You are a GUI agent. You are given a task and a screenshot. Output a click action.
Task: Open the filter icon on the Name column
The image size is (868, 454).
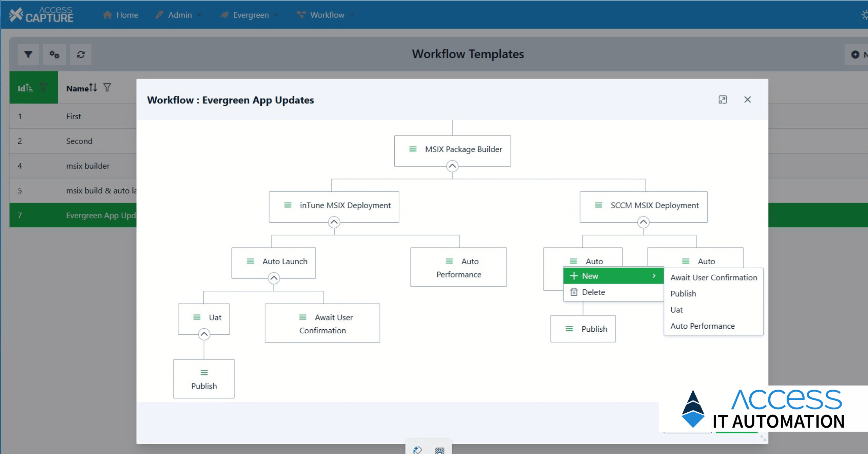coord(107,88)
